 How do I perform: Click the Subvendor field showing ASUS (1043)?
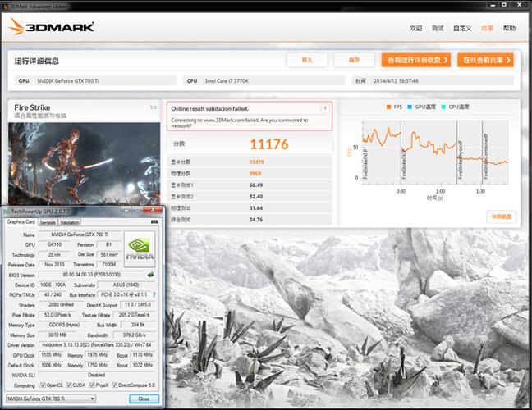tap(126, 285)
